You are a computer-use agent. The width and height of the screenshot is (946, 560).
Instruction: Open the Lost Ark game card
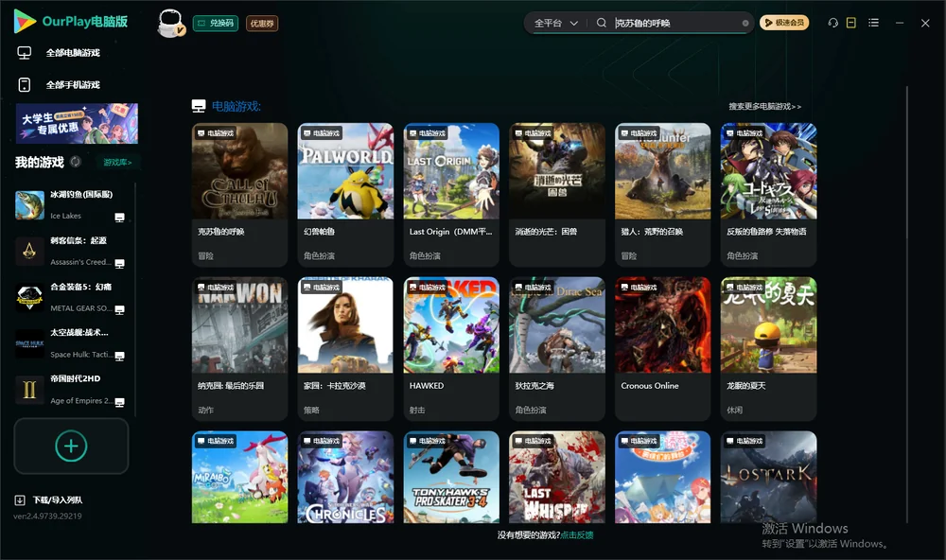[x=768, y=477]
